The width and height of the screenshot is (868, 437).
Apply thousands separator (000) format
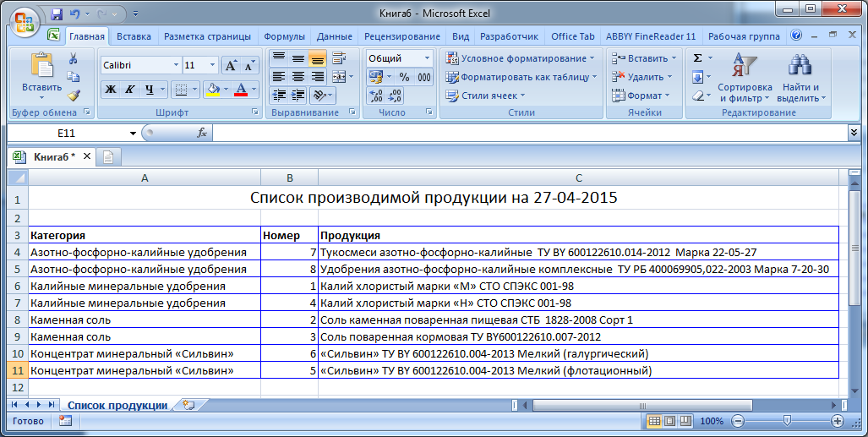(x=424, y=77)
